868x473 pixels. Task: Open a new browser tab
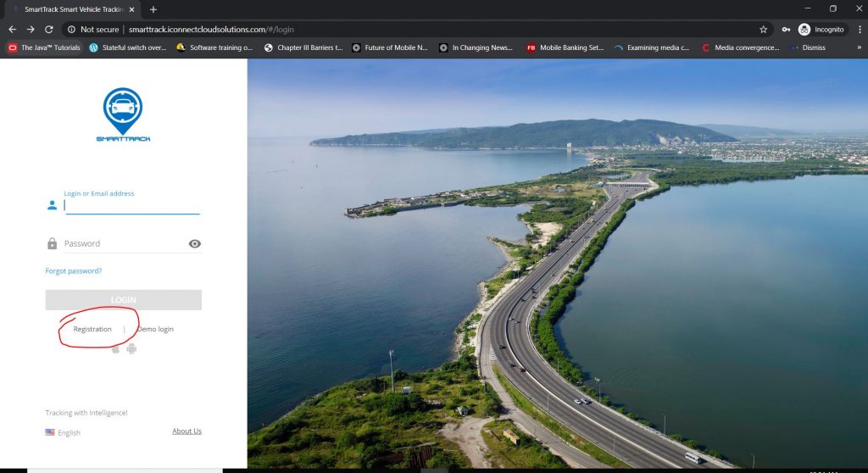(x=153, y=9)
